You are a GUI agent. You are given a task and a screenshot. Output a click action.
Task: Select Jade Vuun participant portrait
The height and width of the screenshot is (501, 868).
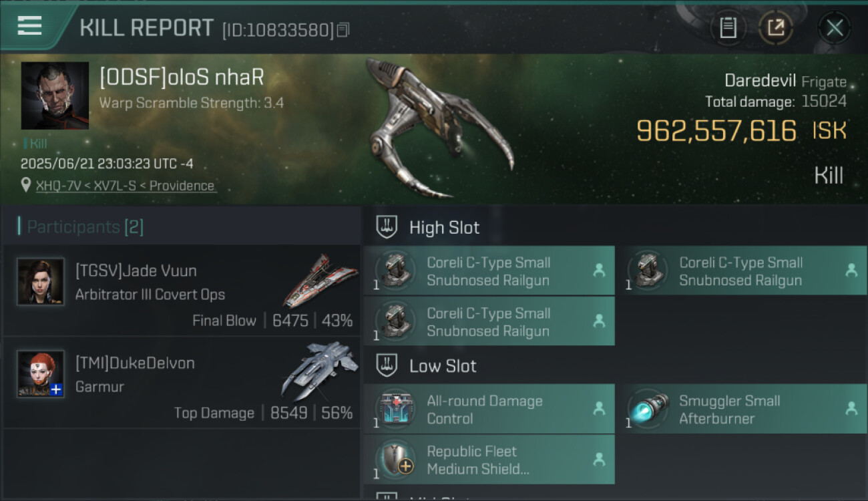point(41,282)
